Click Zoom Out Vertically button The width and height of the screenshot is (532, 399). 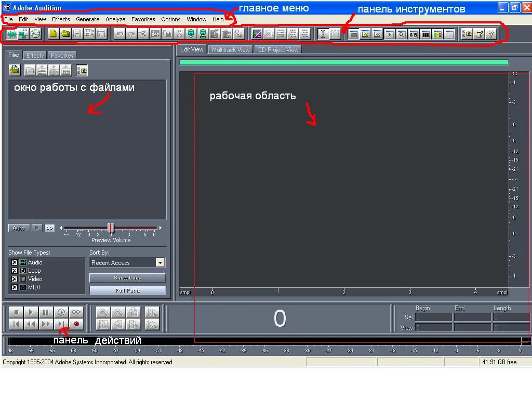coord(152,324)
